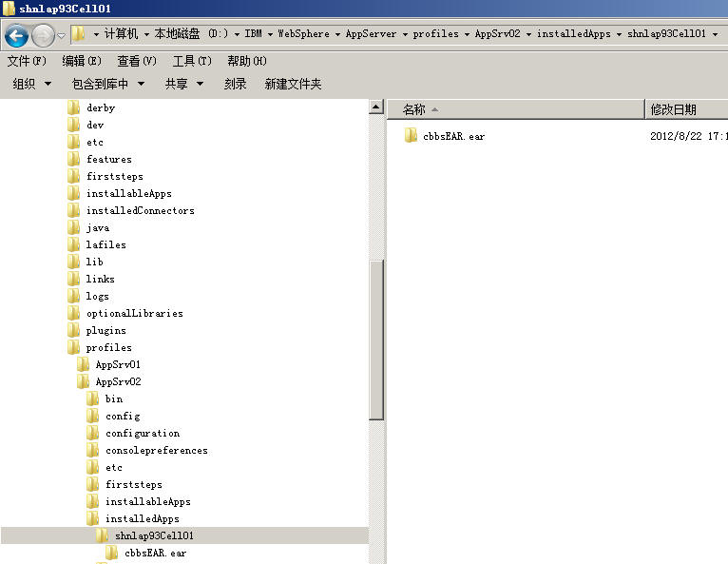Click the installableApps folder icon under AppServer

73,193
